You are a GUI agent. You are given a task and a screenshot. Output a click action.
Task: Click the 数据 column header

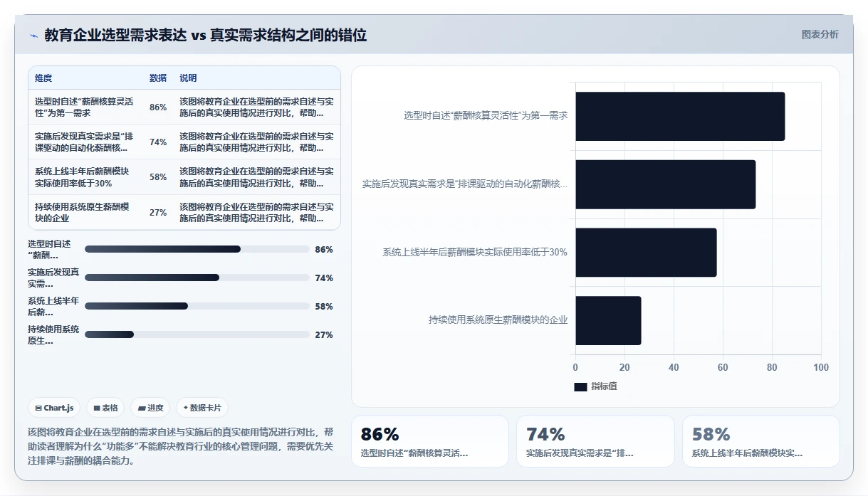coord(158,78)
